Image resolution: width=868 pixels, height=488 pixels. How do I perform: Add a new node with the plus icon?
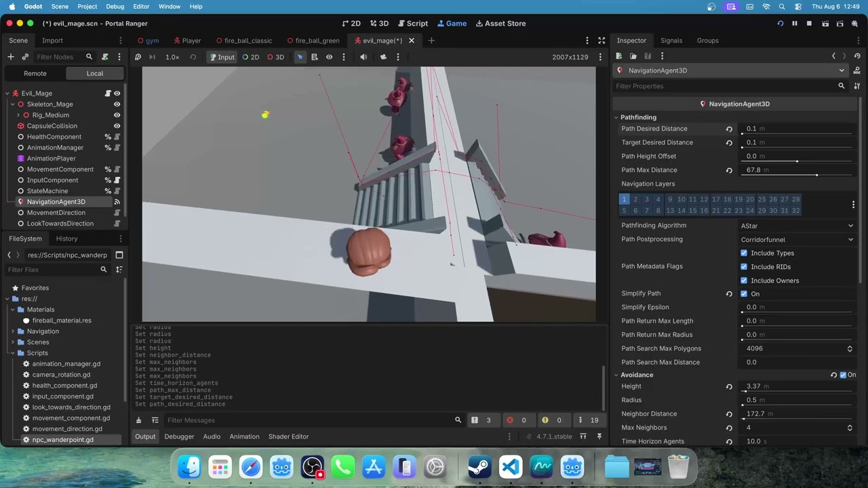pyautogui.click(x=10, y=57)
